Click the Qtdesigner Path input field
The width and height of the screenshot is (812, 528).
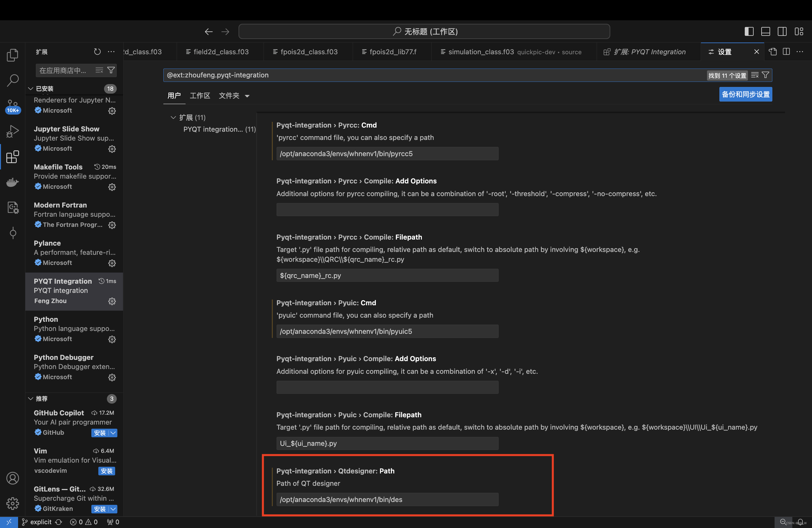tap(387, 499)
